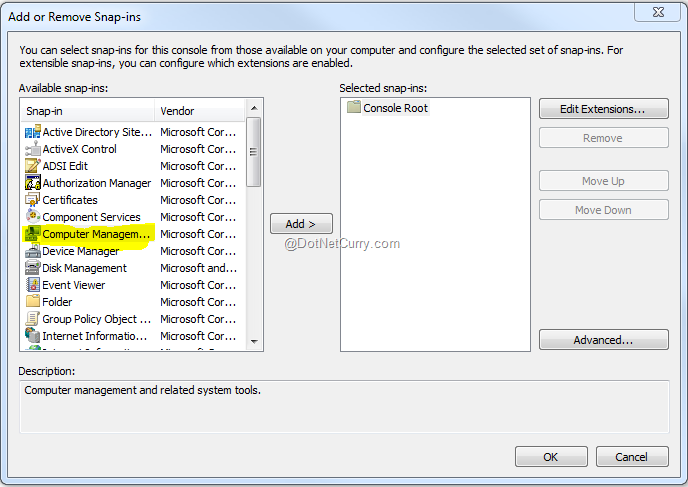The image size is (688, 487).
Task: Sort list by Vendor column header
Action: [198, 111]
